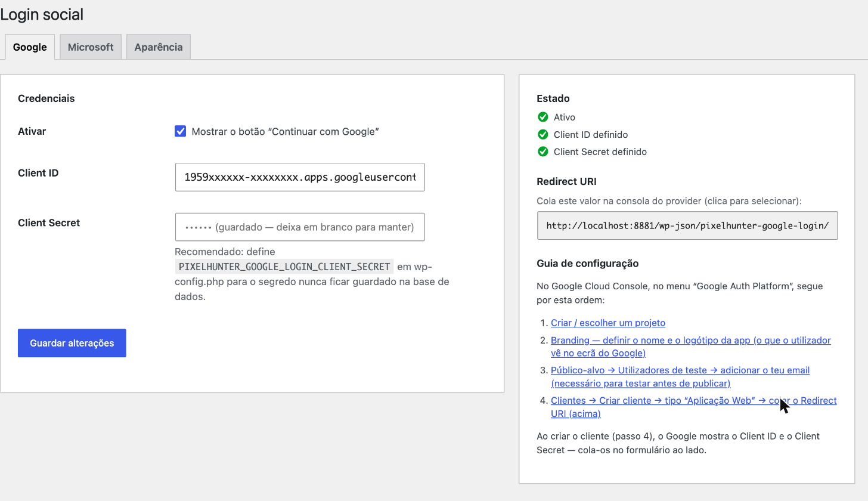The width and height of the screenshot is (868, 501).
Task: Toggle the "Continuar com Google" checkbox
Action: pyautogui.click(x=180, y=131)
